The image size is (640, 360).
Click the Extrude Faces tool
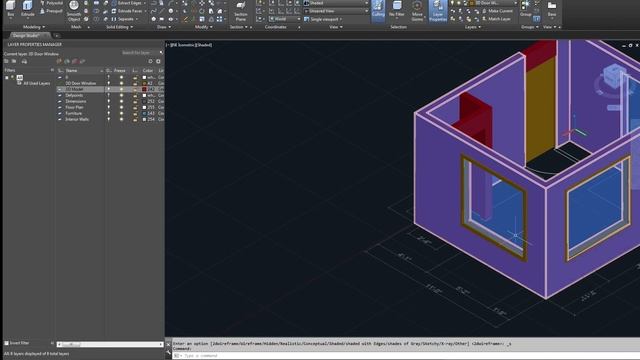(x=126, y=11)
